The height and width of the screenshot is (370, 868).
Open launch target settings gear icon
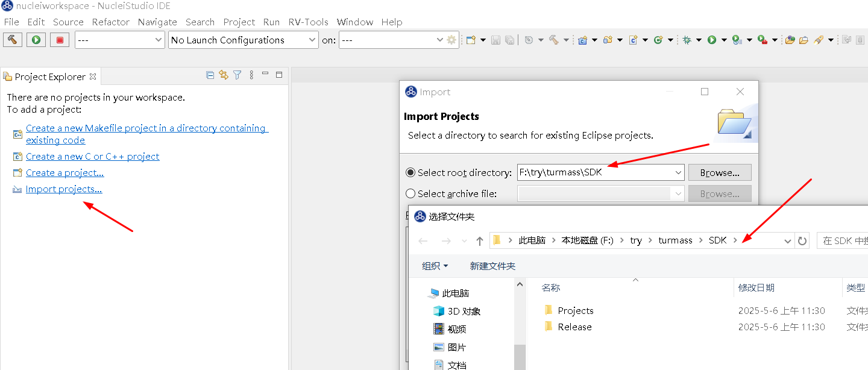tap(451, 40)
